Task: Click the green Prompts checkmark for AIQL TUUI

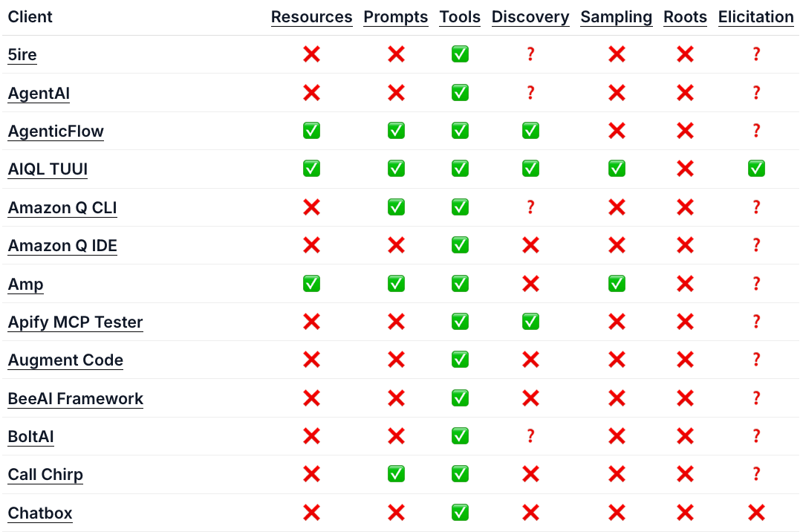Action: pyautogui.click(x=396, y=169)
